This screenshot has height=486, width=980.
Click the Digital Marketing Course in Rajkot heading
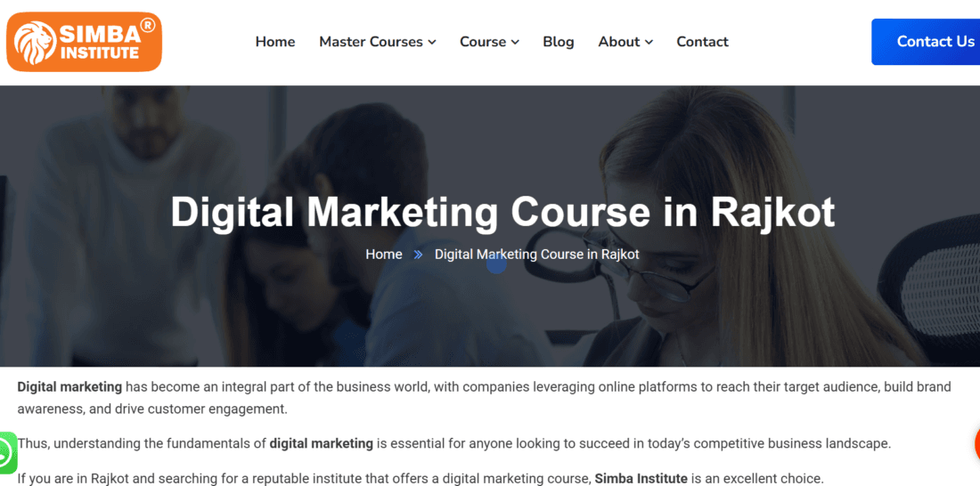502,212
